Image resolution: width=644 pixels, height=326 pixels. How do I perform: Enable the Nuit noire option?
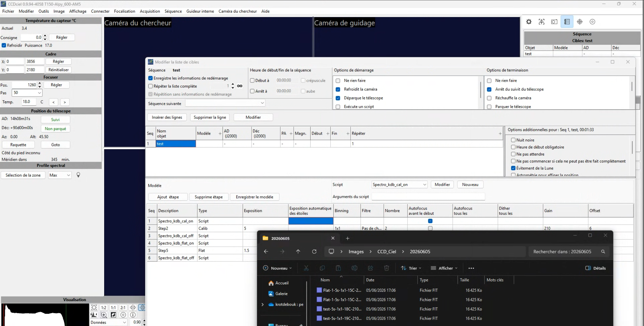point(513,140)
